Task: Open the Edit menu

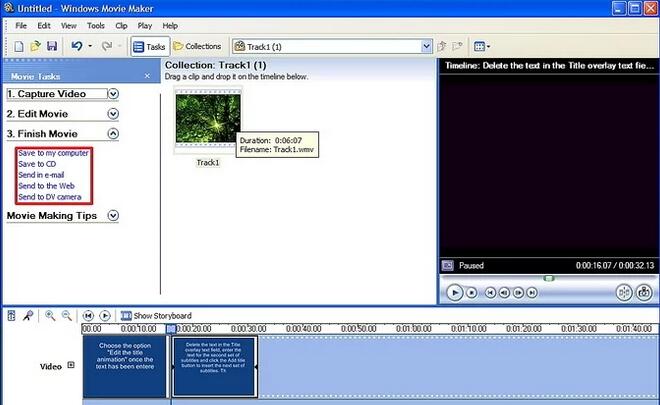Action: point(44,26)
